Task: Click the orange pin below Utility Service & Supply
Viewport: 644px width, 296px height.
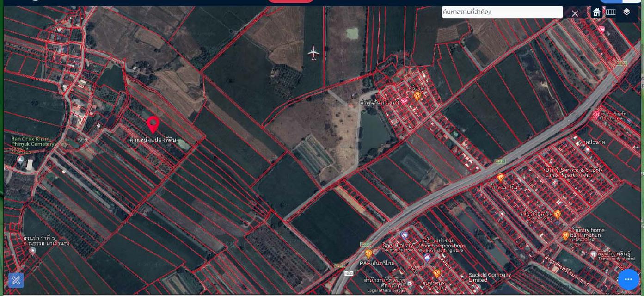Action: 501,178
